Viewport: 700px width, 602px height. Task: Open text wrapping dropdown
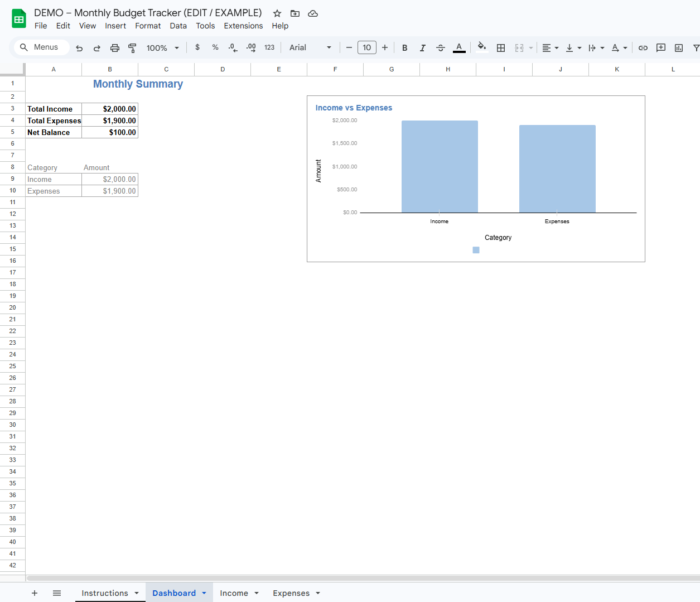click(596, 48)
